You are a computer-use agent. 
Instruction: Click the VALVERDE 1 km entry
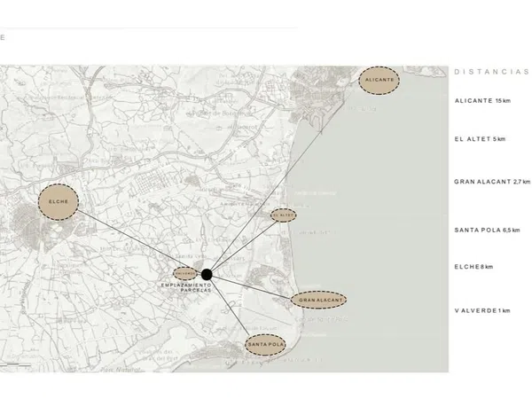482,311
